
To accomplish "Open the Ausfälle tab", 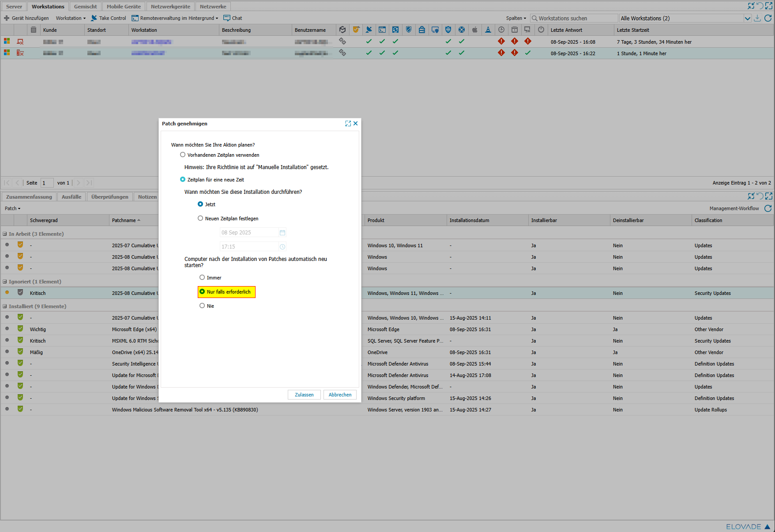I will [71, 197].
